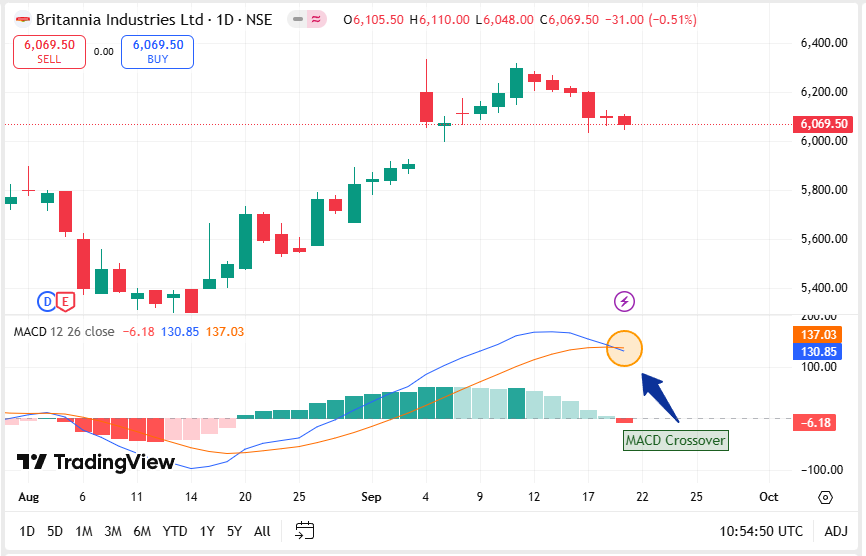Select the 1D time range
The image size is (866, 556).
(27, 531)
